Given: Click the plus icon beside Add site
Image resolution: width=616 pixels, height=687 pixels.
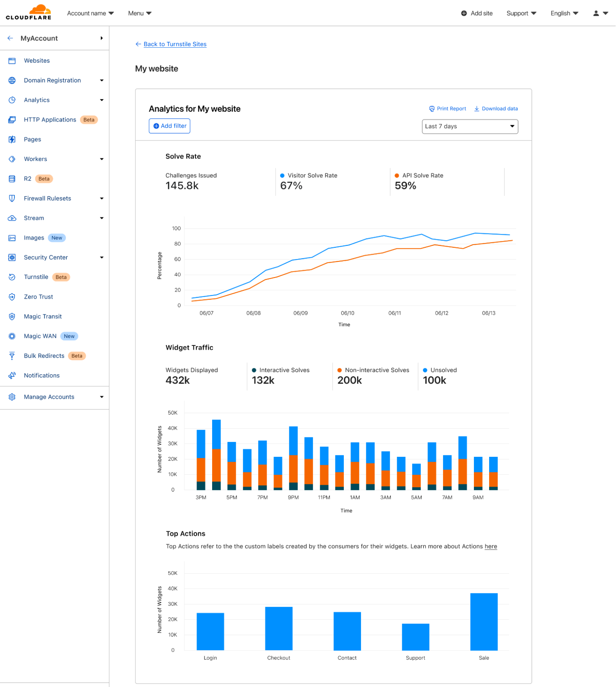Looking at the screenshot, I should pos(464,13).
